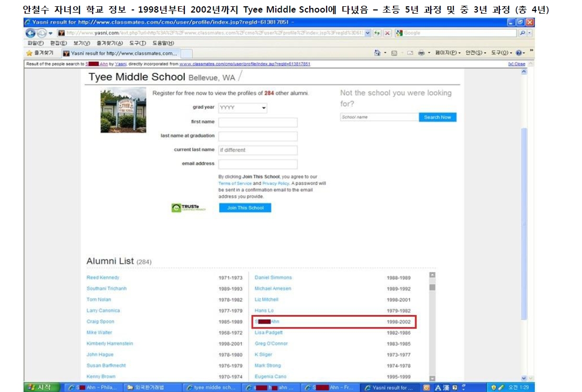Click the 漢 Hanja IME tray icon
This screenshot has height=392, width=582.
(446, 387)
